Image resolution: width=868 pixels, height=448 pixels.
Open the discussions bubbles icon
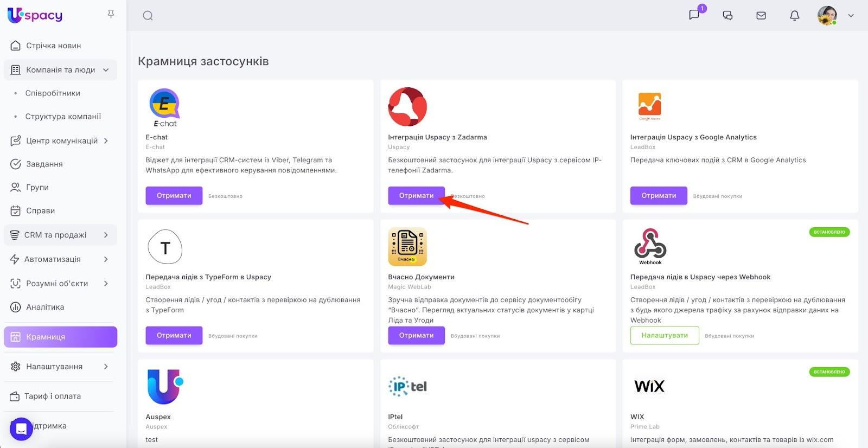[x=727, y=16]
